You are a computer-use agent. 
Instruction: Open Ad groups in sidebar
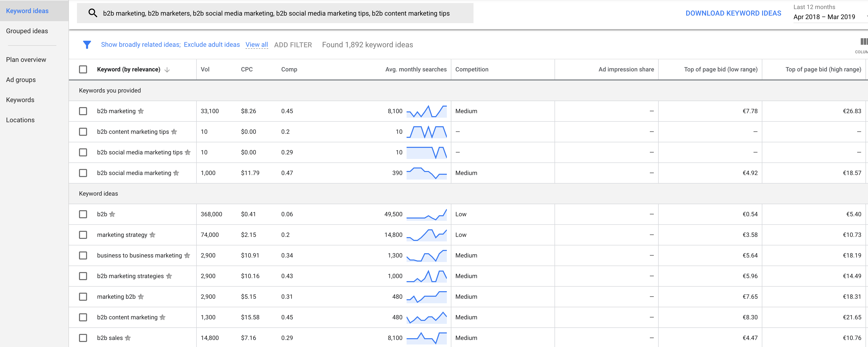[21, 80]
